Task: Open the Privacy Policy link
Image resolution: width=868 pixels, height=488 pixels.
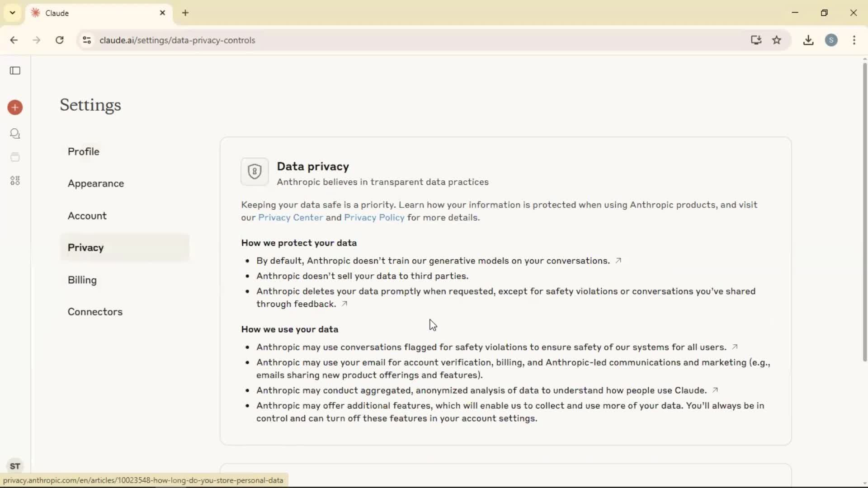Action: [x=374, y=218]
